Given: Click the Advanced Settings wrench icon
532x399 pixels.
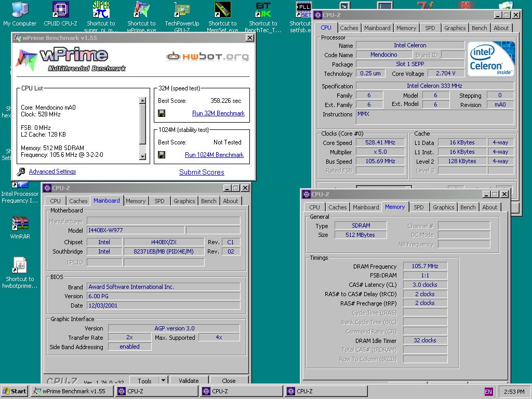Looking at the screenshot, I should point(21,171).
